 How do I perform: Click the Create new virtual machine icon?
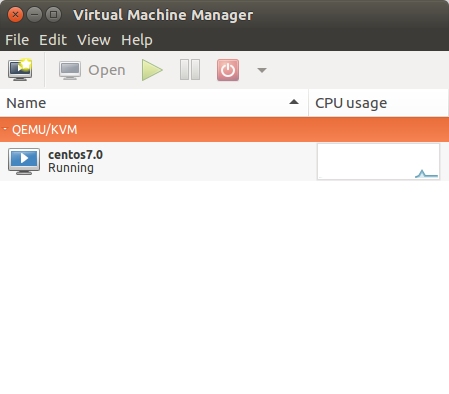20,70
